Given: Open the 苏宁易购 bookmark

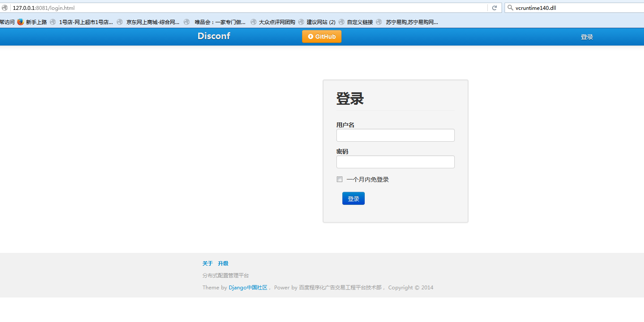Looking at the screenshot, I should pos(411,22).
